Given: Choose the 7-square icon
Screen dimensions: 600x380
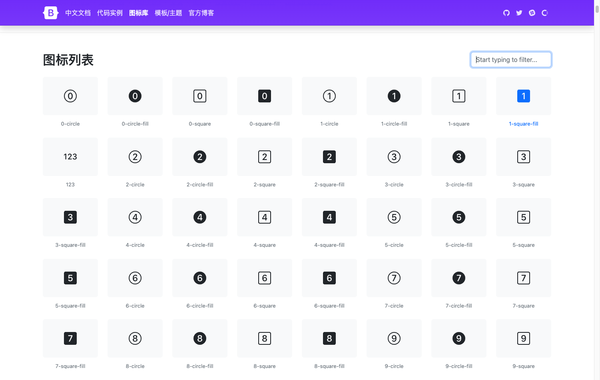Looking at the screenshot, I should 523,278.
